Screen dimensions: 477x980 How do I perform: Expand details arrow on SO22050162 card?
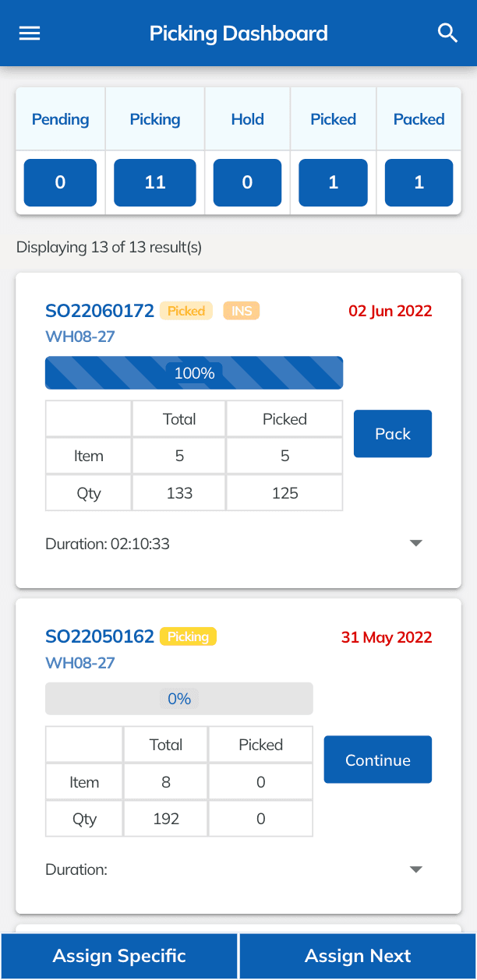tap(416, 869)
